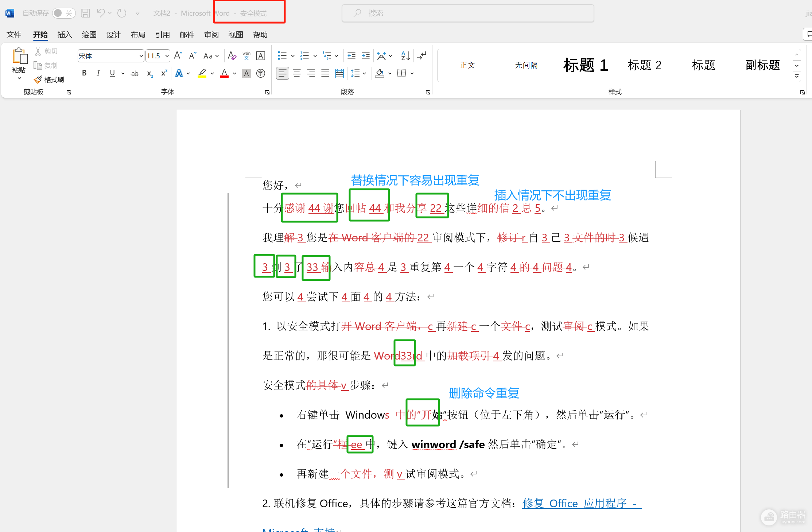Apply the 标题 1 style

click(586, 65)
